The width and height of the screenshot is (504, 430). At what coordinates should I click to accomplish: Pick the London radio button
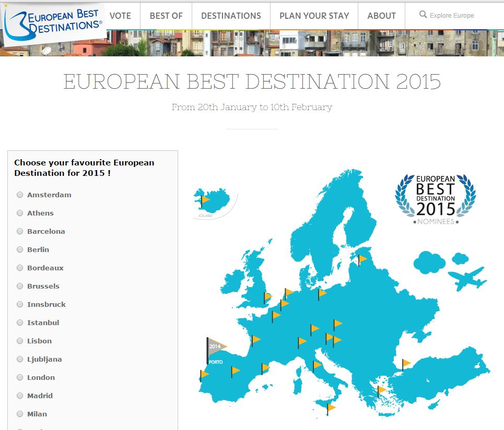20,377
